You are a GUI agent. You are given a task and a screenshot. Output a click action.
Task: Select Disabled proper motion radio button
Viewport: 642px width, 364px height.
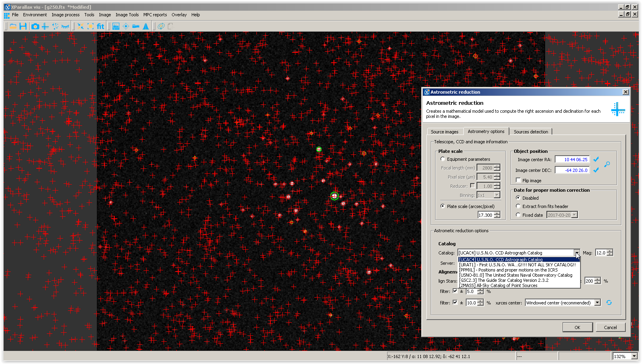coord(518,198)
